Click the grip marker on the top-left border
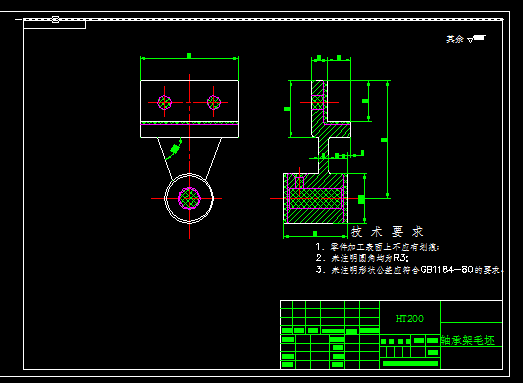Viewport: 523px width, 383px height. click(55, 19)
